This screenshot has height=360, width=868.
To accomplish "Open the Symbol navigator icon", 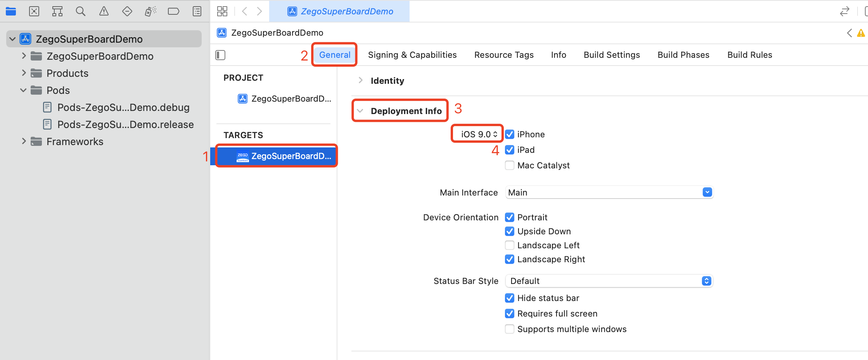I will pos(57,11).
